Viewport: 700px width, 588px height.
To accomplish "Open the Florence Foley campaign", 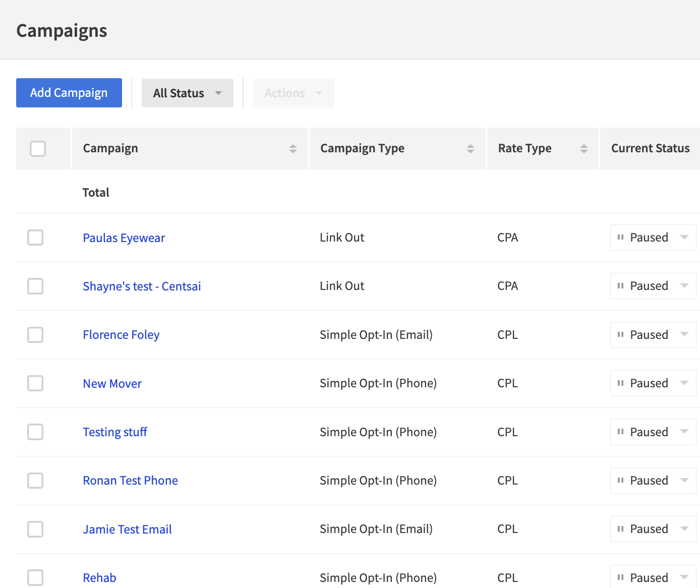I will click(x=121, y=334).
